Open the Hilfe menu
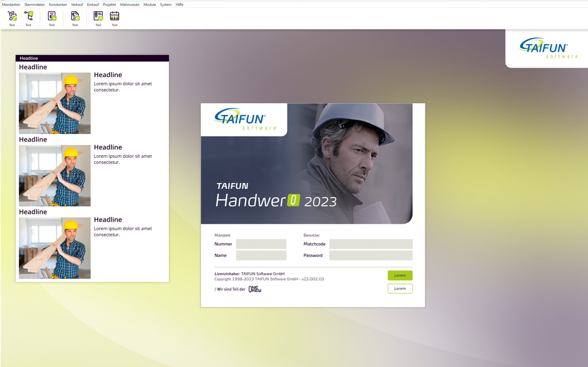This screenshot has width=588, height=367. [179, 5]
